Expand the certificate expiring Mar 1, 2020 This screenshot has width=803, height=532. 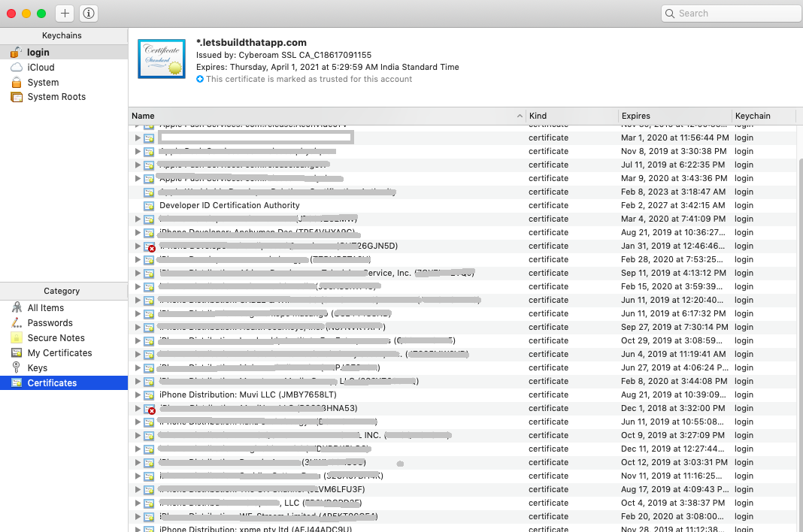[138, 138]
